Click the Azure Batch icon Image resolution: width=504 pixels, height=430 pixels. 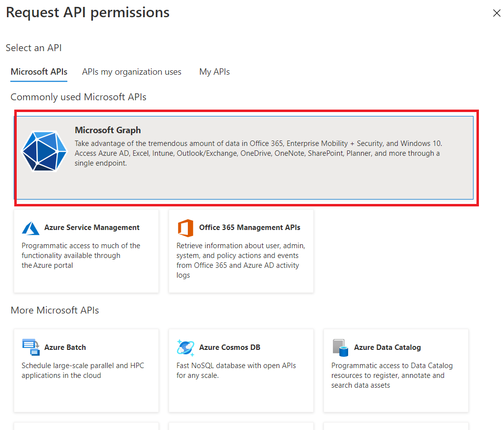[31, 347]
